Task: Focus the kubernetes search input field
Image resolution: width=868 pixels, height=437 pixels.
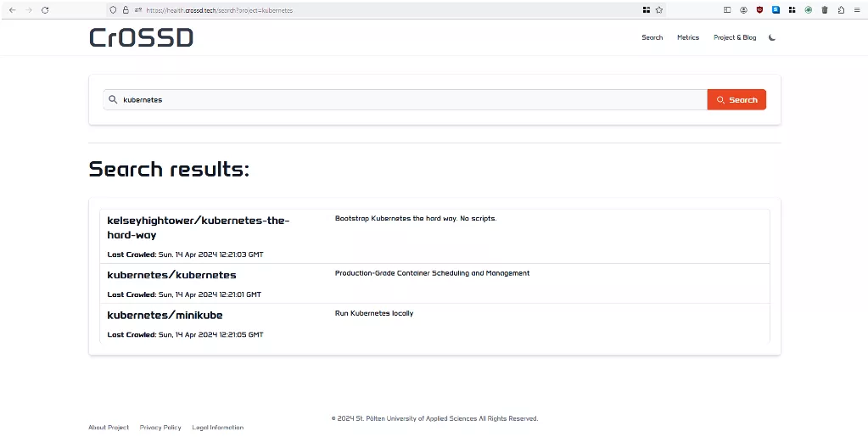Action: (x=407, y=99)
